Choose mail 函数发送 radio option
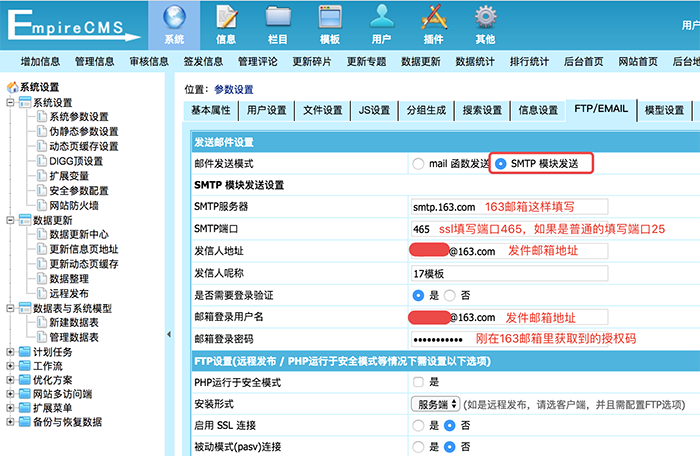700x456 pixels. coord(417,163)
